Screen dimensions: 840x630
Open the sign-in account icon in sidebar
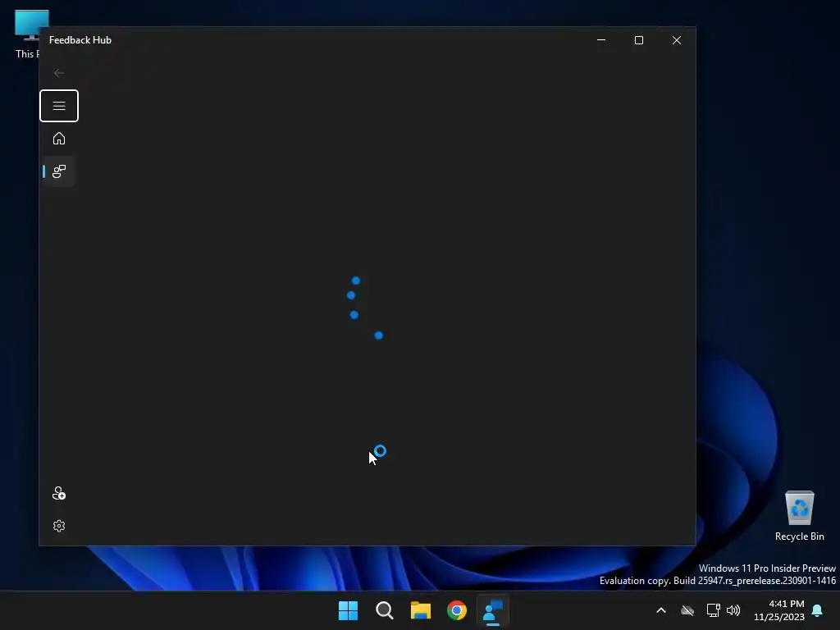[59, 493]
